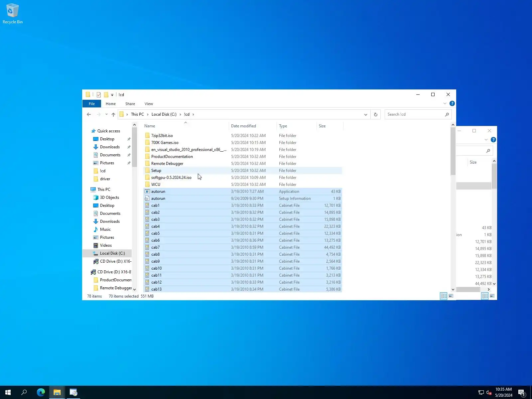The height and width of the screenshot is (399, 532).
Task: Click the Windows Start button
Action: click(x=8, y=392)
